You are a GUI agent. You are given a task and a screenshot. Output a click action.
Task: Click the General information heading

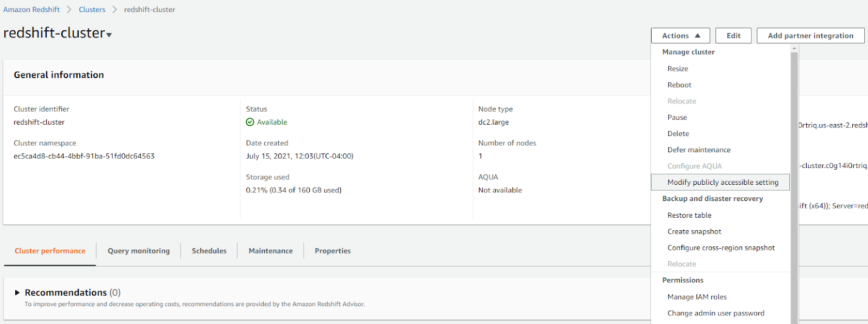tap(59, 75)
